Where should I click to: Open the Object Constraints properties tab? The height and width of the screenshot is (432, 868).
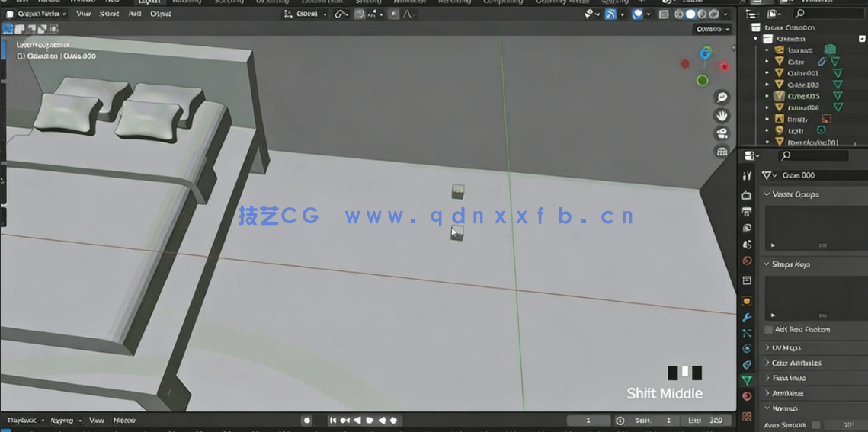pos(747,364)
